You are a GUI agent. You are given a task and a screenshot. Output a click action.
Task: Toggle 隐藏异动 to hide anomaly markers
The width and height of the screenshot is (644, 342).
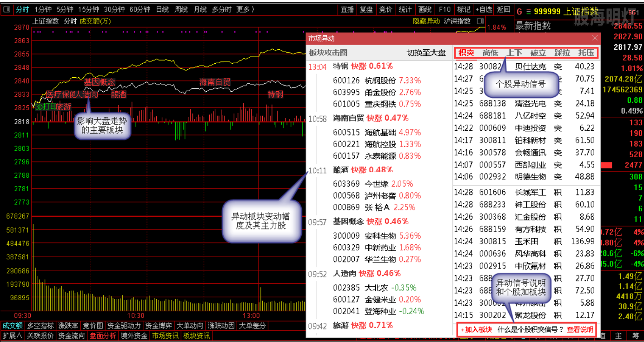point(426,21)
